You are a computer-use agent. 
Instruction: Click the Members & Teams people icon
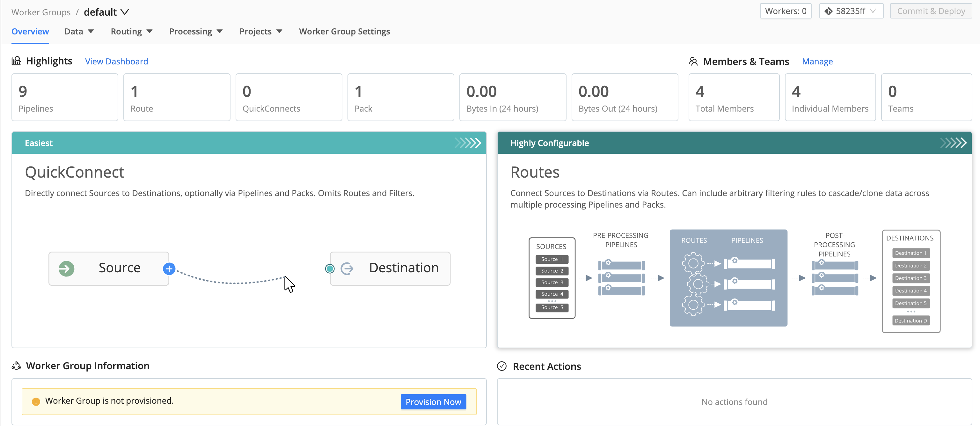pos(693,61)
